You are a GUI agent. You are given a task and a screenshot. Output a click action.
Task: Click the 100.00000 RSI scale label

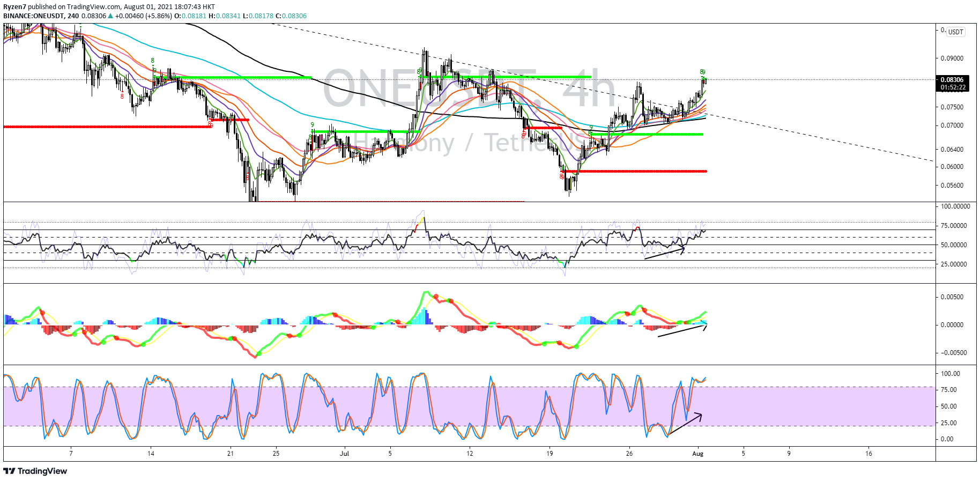point(955,206)
